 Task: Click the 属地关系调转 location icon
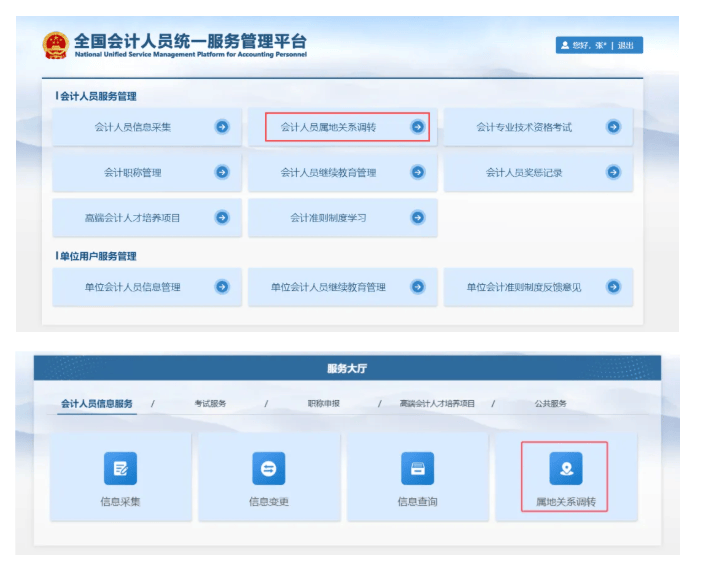coord(565,468)
